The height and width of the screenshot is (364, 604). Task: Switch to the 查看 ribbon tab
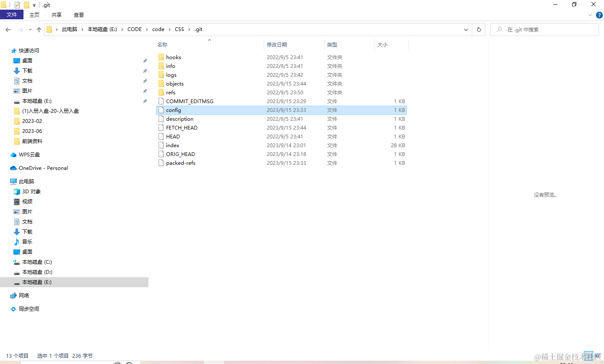pos(79,15)
